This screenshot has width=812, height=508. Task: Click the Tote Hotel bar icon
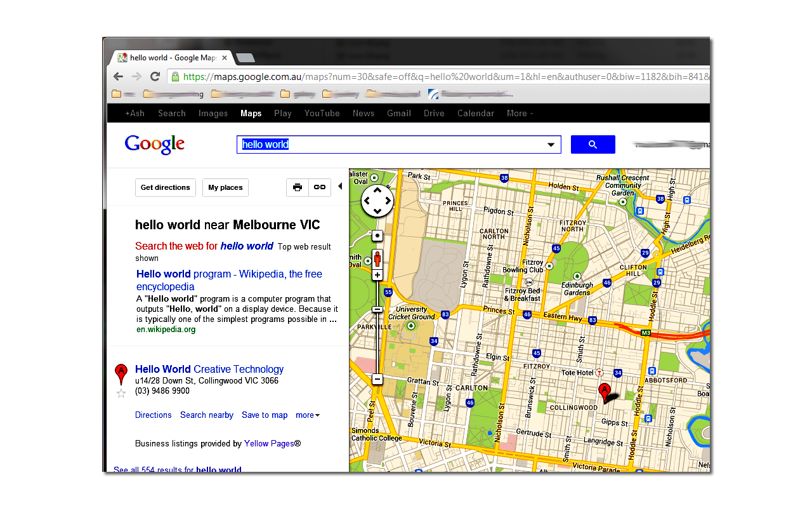point(599,372)
